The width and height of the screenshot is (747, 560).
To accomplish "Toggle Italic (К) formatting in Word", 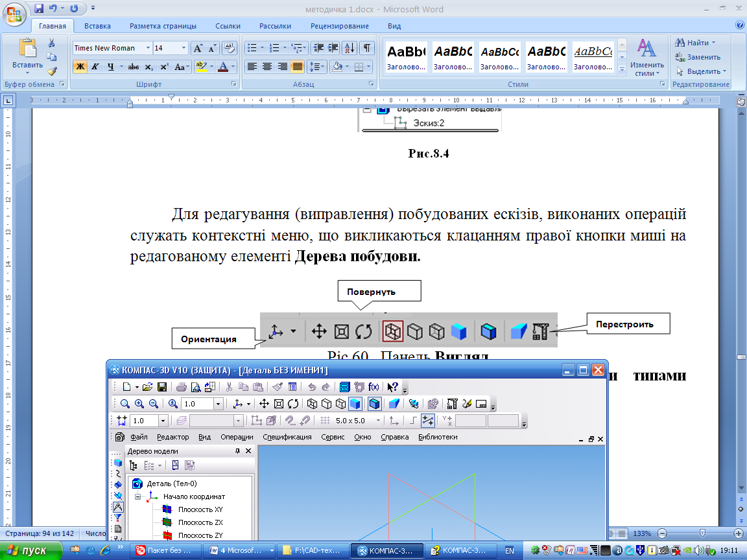I will click(x=95, y=67).
